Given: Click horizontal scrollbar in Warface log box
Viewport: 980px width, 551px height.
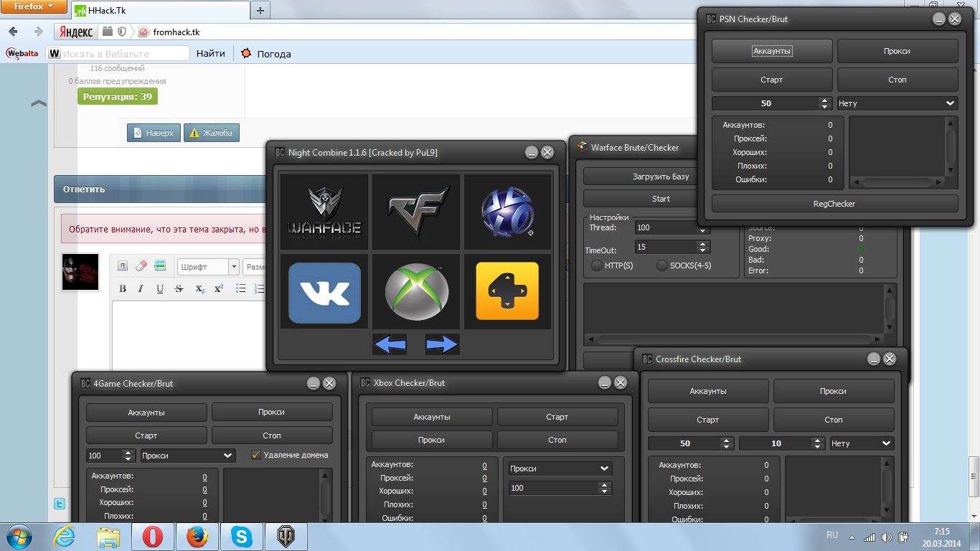Looking at the screenshot, I should (734, 339).
